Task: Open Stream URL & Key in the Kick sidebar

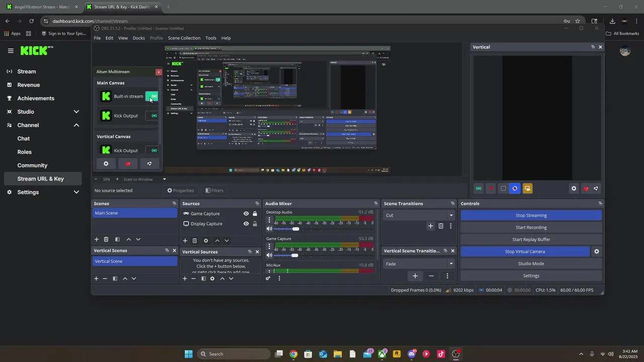Action: [42, 178]
